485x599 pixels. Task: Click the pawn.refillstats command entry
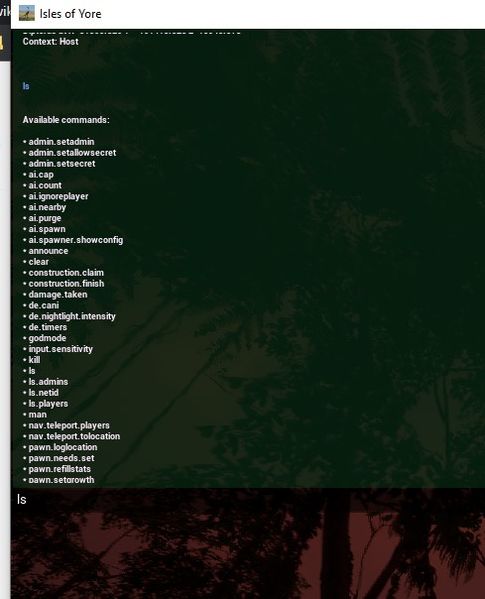[x=60, y=469]
